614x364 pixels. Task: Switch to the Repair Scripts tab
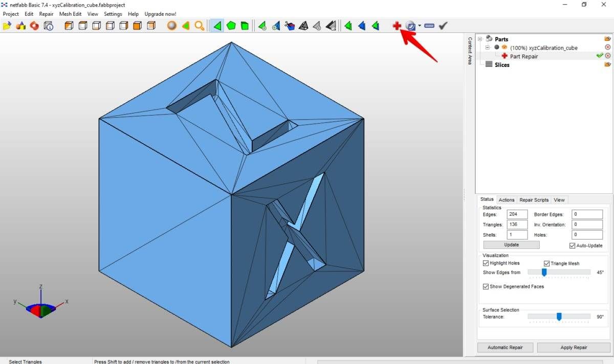coord(534,199)
